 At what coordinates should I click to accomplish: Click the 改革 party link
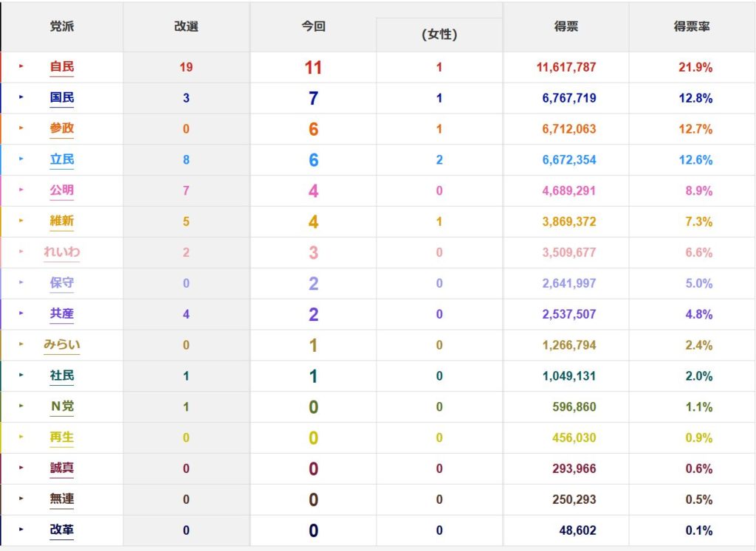62,530
